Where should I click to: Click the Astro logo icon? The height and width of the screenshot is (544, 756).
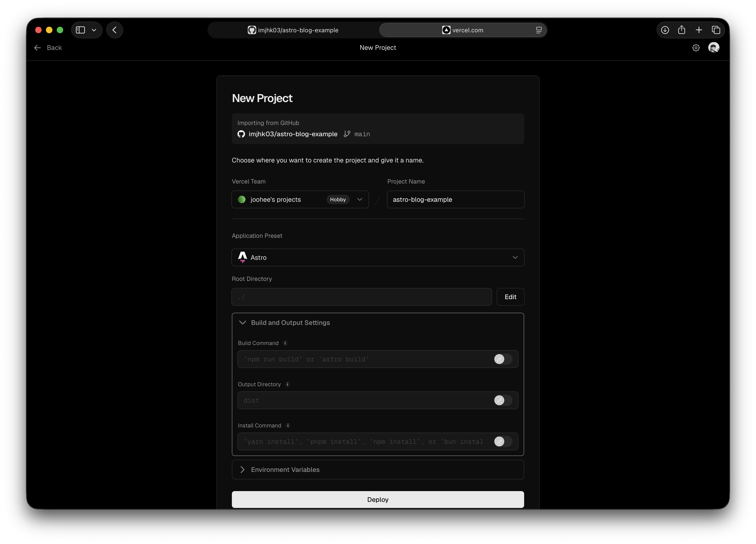242,257
